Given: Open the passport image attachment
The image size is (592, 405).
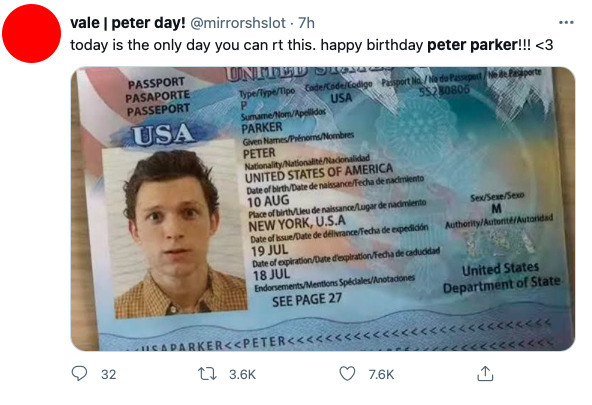Looking at the screenshot, I should 323,209.
